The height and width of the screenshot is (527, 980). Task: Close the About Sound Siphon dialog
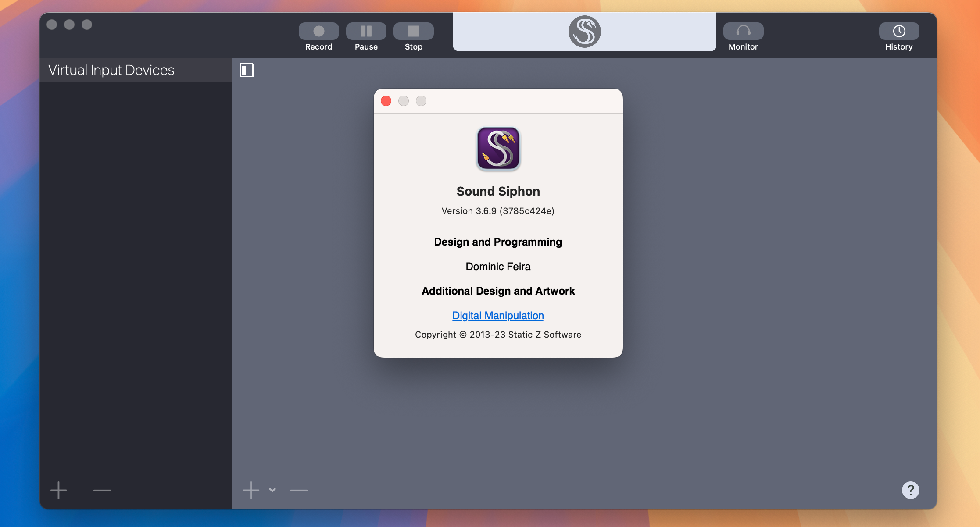tap(386, 101)
